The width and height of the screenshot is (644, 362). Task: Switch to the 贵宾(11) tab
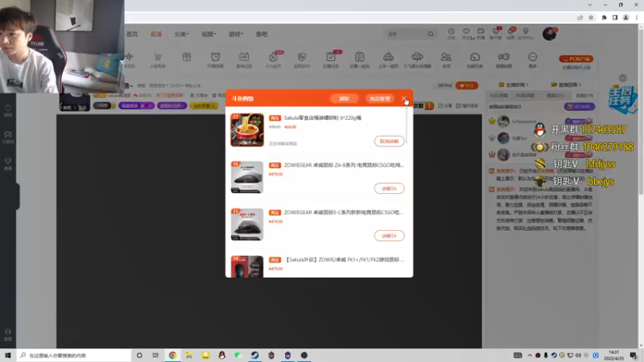(x=555, y=96)
